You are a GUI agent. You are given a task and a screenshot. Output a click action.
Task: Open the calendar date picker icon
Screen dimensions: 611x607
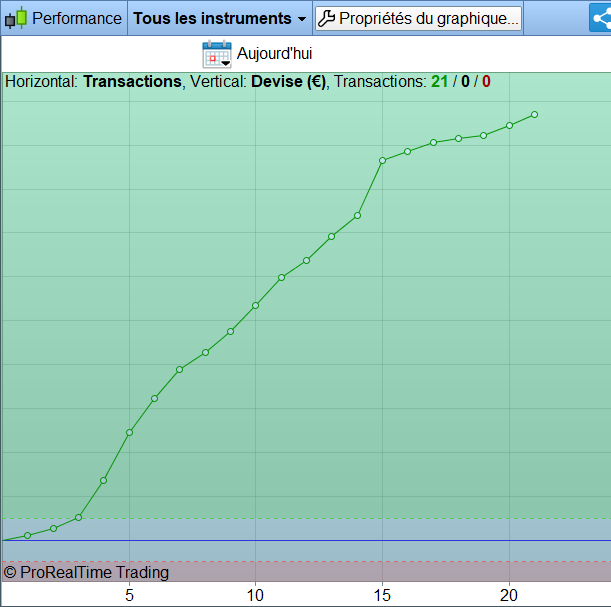(x=217, y=54)
